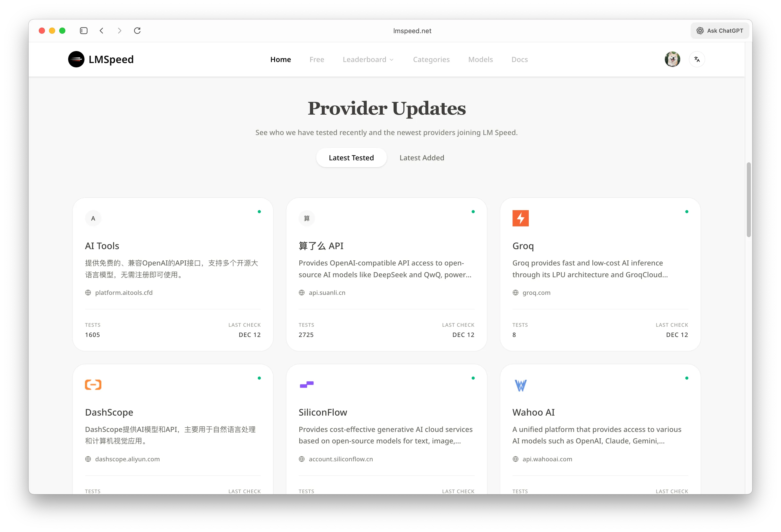This screenshot has width=781, height=532.
Task: Go back with browser back arrow
Action: (x=102, y=31)
